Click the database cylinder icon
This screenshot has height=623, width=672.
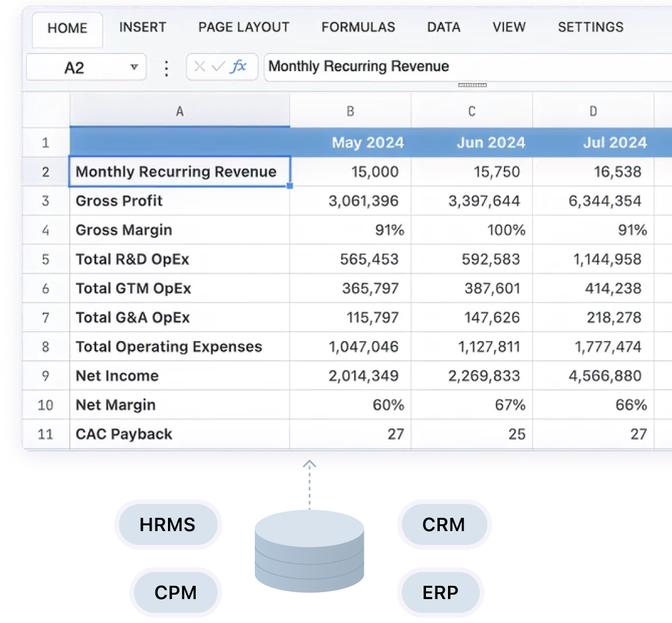310,554
